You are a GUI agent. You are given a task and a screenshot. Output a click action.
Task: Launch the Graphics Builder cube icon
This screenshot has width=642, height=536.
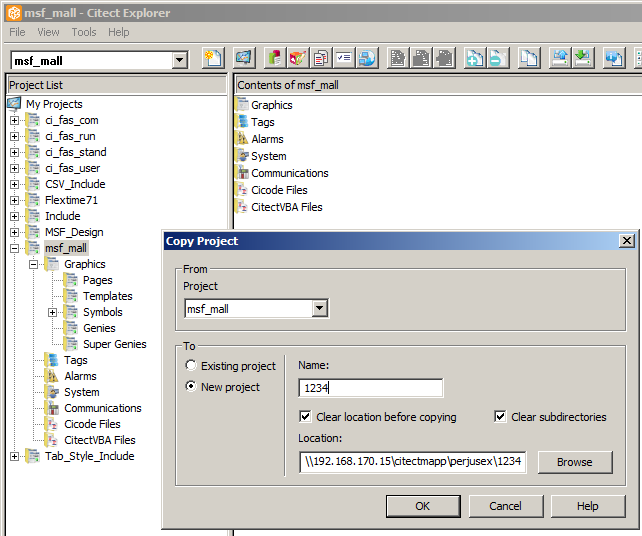[x=298, y=58]
